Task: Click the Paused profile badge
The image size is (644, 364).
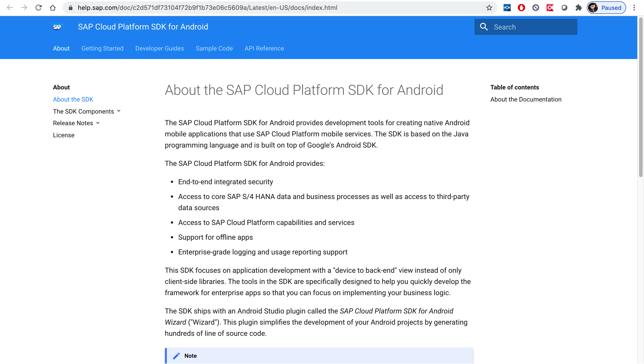Action: pos(606,8)
